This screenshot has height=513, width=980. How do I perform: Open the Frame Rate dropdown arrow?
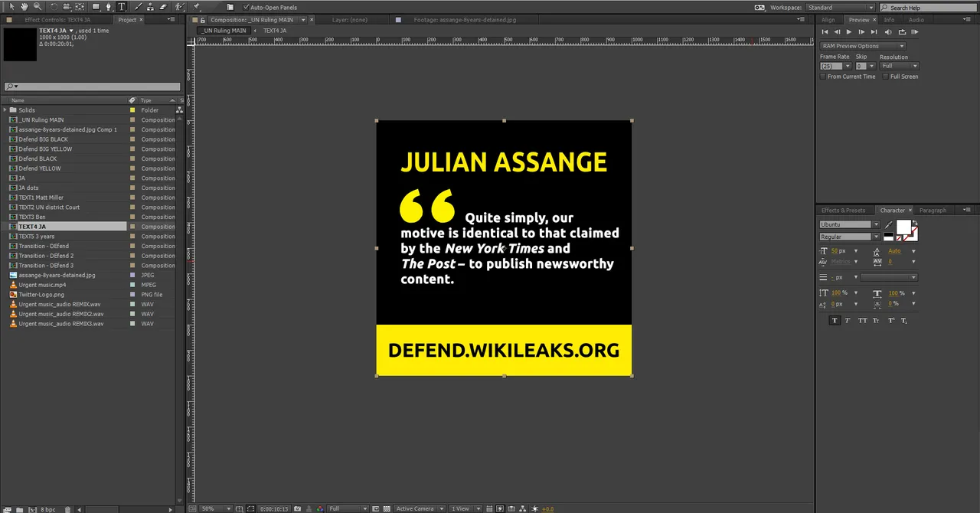pos(848,66)
